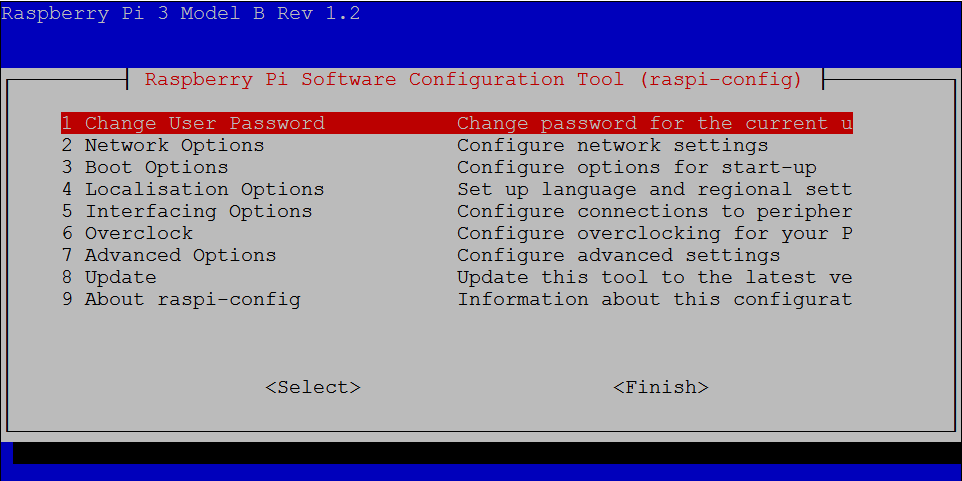Choose Boot Options in the list

(x=145, y=167)
